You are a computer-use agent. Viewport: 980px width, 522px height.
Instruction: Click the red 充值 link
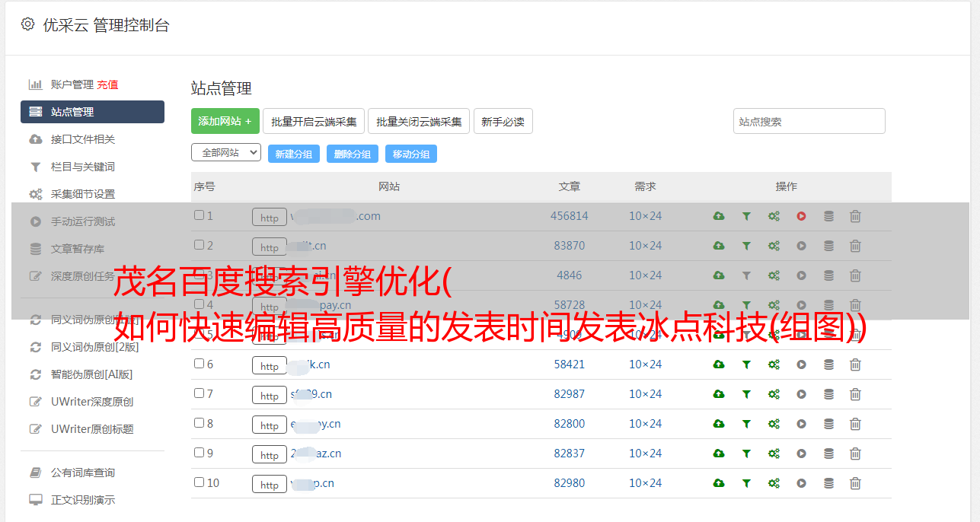107,84
